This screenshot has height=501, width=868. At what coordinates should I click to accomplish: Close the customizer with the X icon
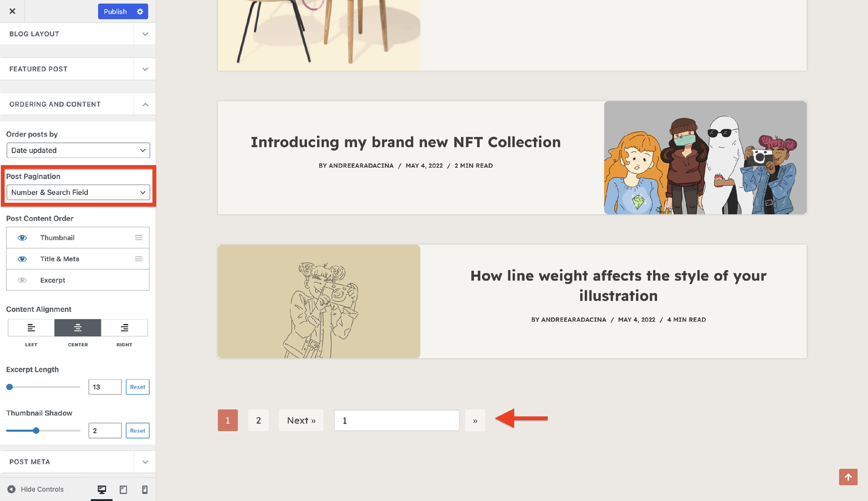tap(12, 11)
